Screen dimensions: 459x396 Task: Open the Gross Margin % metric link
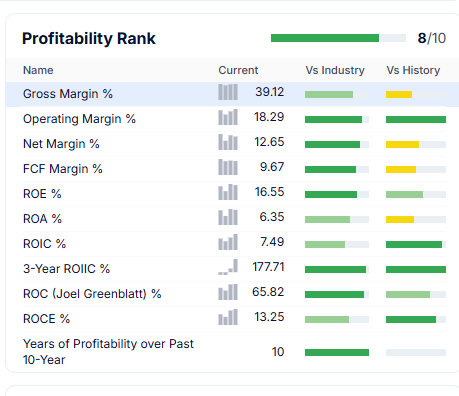click(x=68, y=94)
